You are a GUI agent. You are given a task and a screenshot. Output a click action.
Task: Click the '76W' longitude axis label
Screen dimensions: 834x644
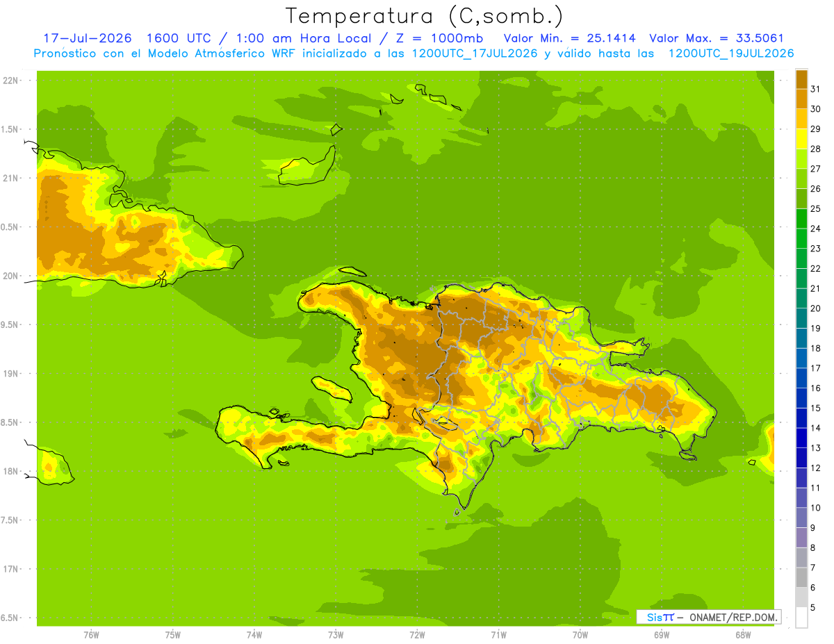[x=91, y=635]
